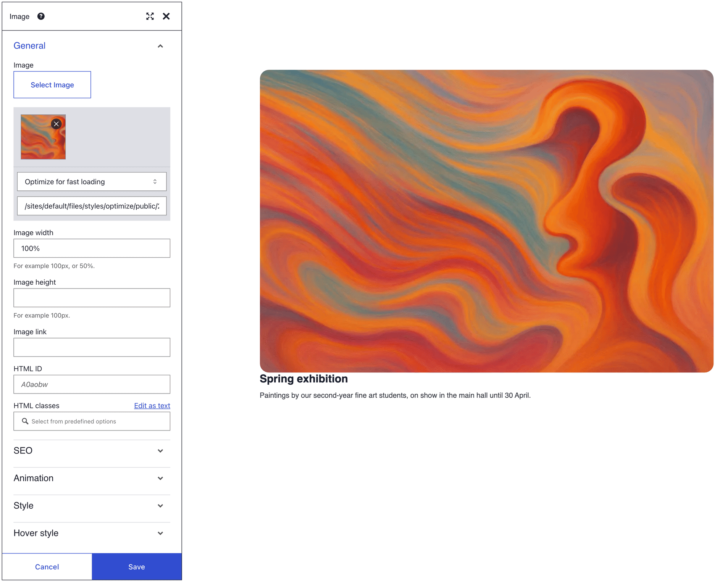The width and height of the screenshot is (728, 582).
Task: Focus the image file path field
Action: [x=92, y=206]
